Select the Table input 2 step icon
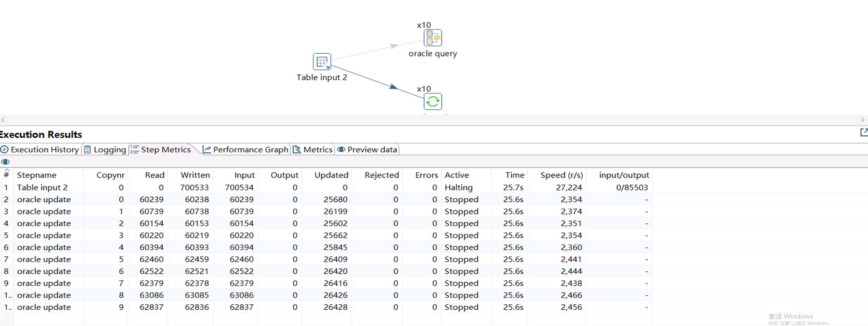The height and width of the screenshot is (326, 868). tap(322, 62)
